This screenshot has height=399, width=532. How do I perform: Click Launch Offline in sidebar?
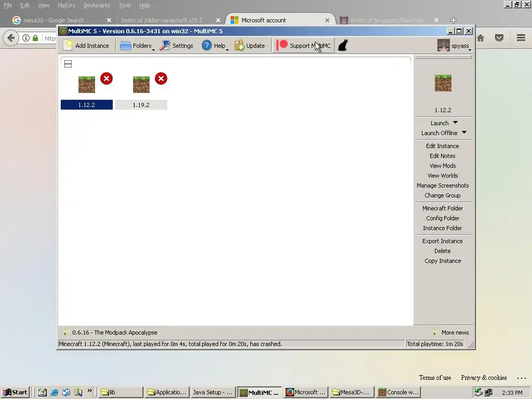(439, 133)
